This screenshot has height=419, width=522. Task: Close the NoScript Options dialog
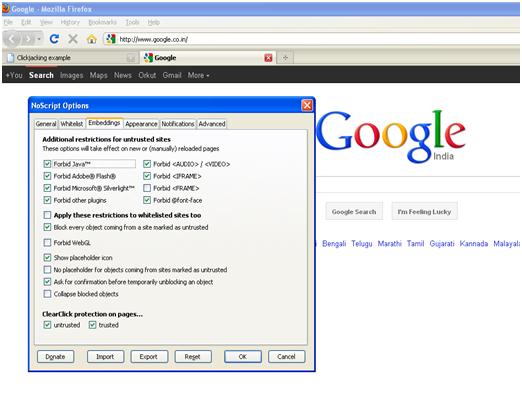click(307, 106)
